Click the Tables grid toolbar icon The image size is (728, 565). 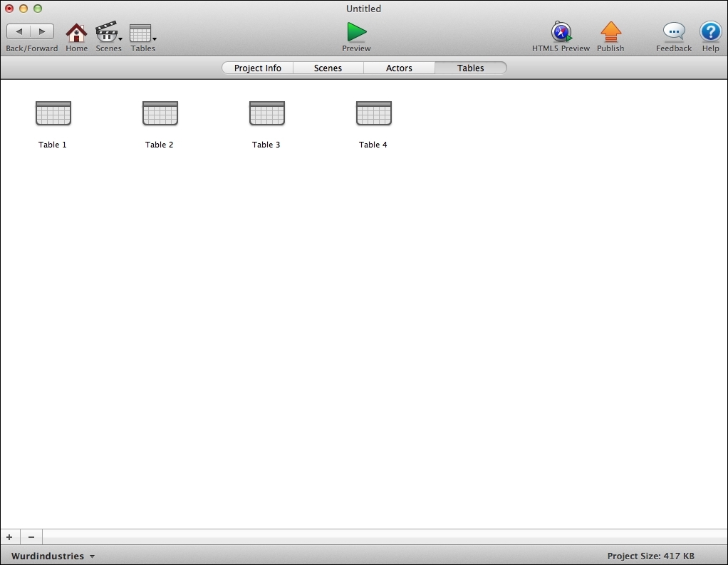[140, 33]
